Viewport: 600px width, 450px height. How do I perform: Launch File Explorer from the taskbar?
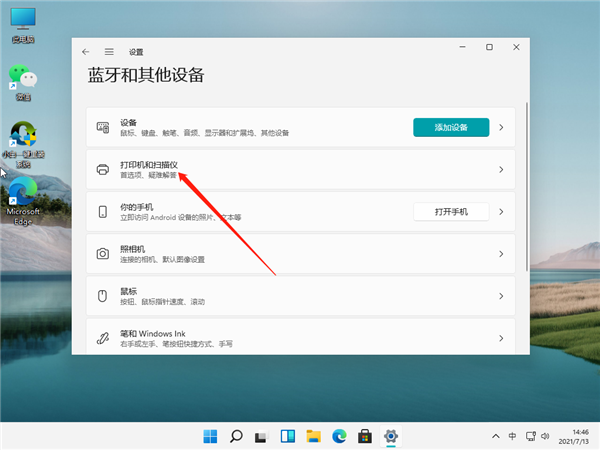point(314,436)
